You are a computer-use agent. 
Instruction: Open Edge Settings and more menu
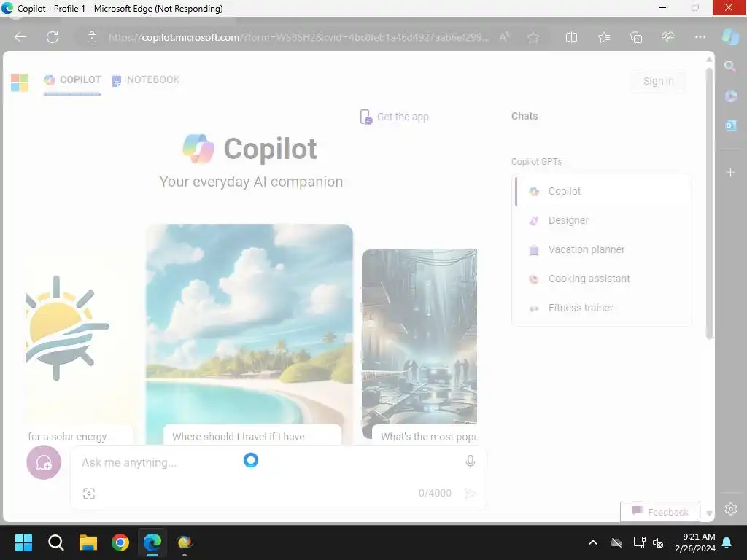click(700, 37)
